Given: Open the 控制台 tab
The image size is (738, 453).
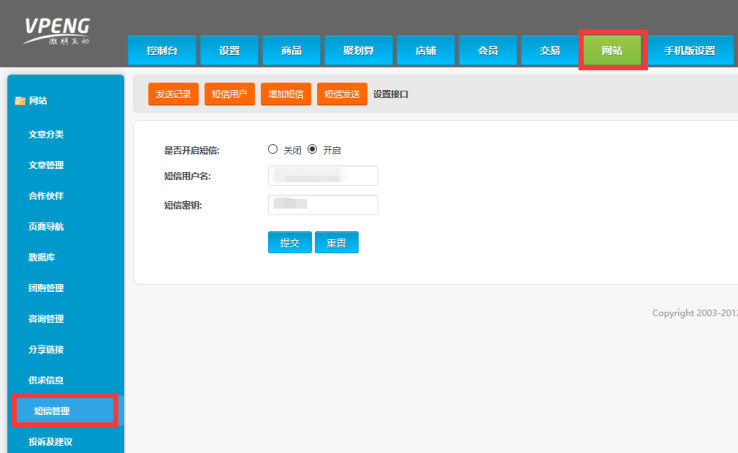Looking at the screenshot, I should [x=162, y=51].
